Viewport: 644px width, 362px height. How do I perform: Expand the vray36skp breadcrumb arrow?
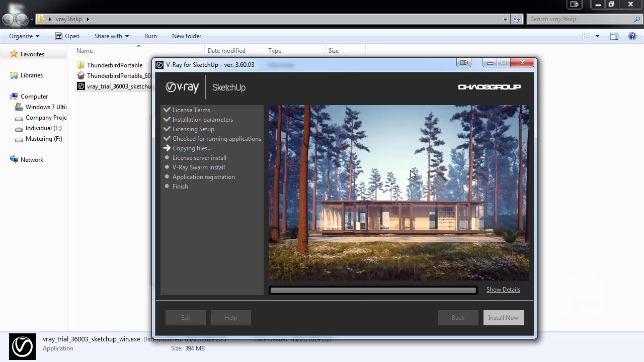pos(88,19)
